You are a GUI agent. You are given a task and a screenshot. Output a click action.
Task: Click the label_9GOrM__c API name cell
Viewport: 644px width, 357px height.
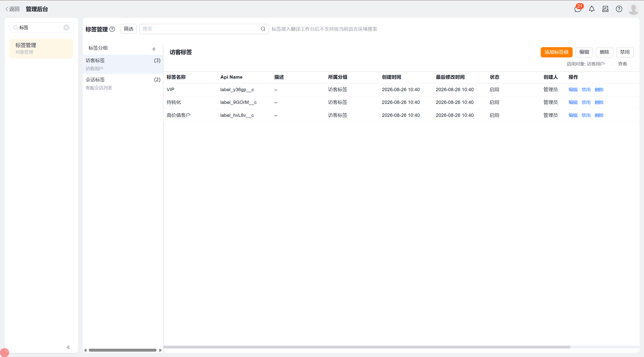click(x=238, y=102)
